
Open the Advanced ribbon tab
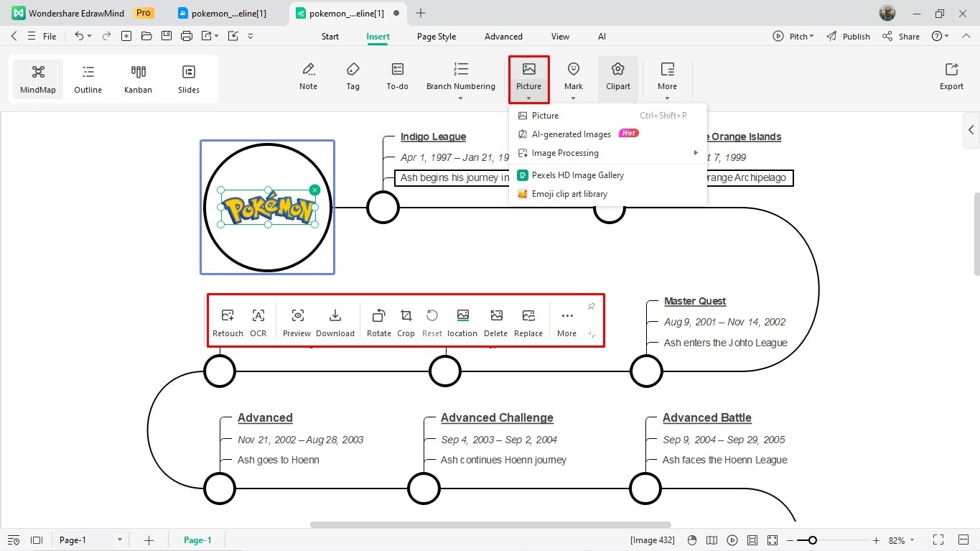click(503, 37)
